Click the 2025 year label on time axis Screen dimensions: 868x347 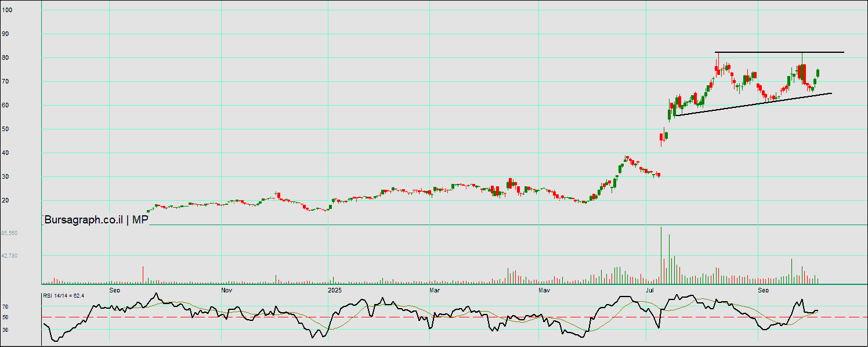pos(335,289)
